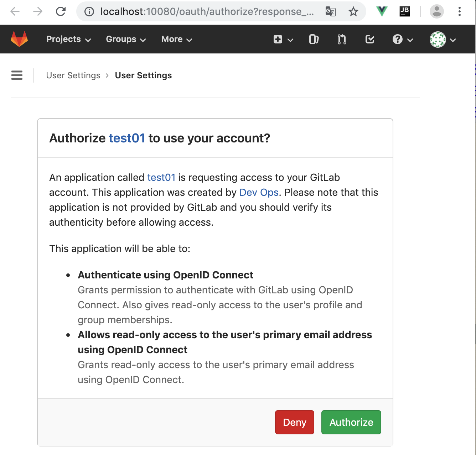
Task: Click the plus New icon in GitLab navbar
Action: click(278, 39)
